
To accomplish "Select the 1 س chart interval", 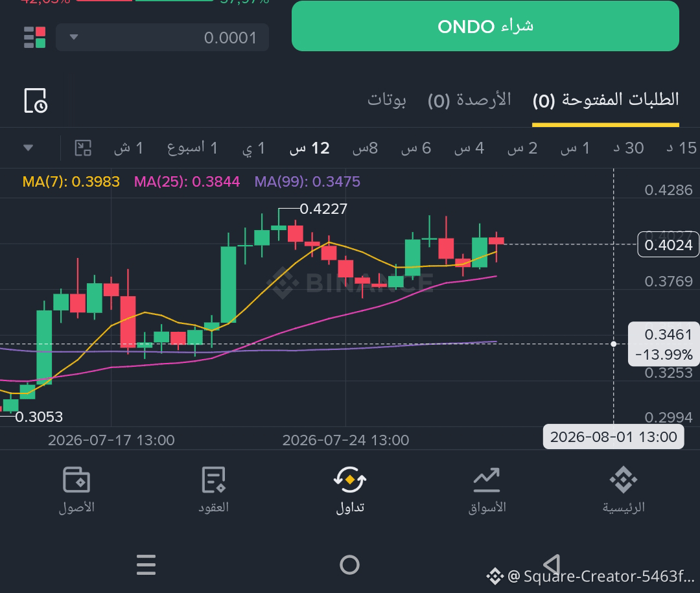I will pyautogui.click(x=576, y=148).
